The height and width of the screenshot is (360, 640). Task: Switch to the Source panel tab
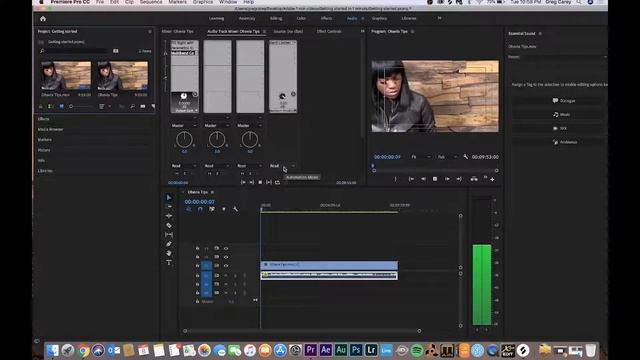click(x=288, y=31)
